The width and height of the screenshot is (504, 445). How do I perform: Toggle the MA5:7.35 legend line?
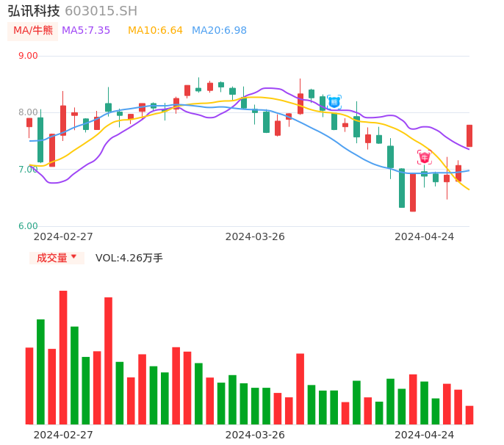[86, 30]
